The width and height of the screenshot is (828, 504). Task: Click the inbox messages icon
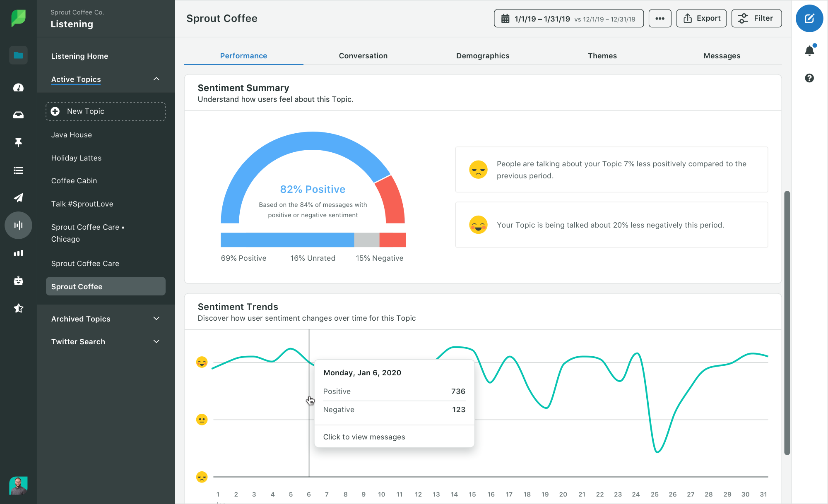click(17, 115)
